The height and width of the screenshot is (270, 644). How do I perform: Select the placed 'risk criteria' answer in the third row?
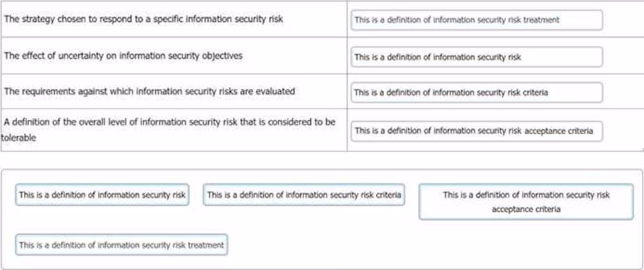(476, 93)
